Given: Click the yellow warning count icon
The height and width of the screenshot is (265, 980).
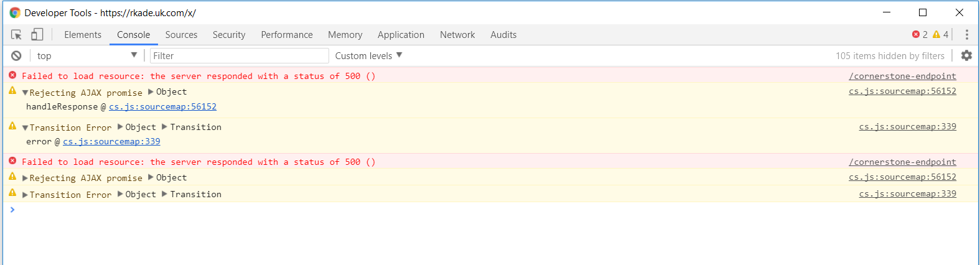Looking at the screenshot, I should coord(936,35).
